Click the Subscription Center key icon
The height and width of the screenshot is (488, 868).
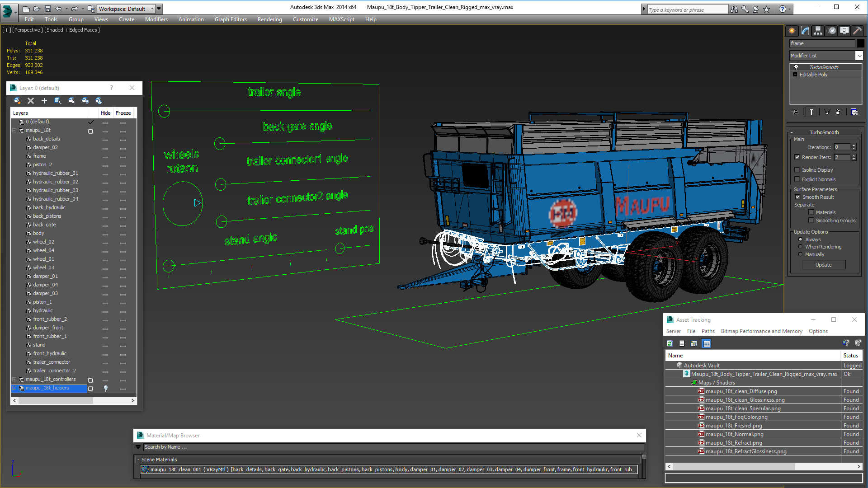pos(745,9)
